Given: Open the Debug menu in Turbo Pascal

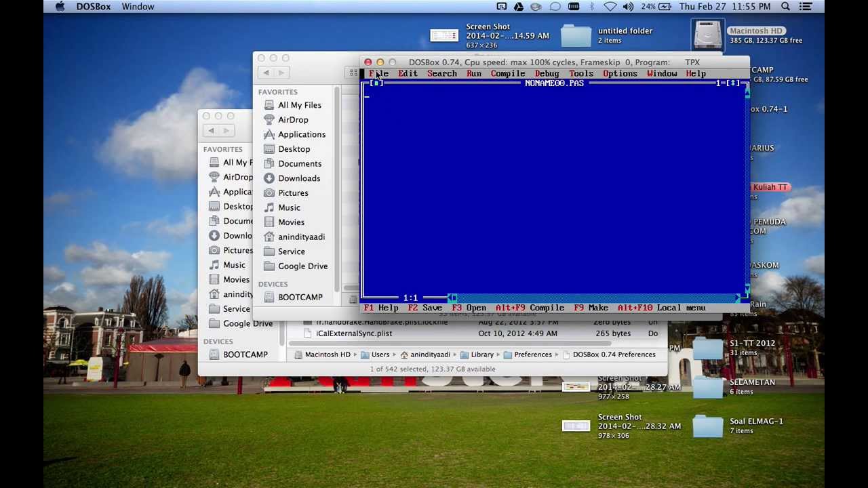Looking at the screenshot, I should coord(547,73).
